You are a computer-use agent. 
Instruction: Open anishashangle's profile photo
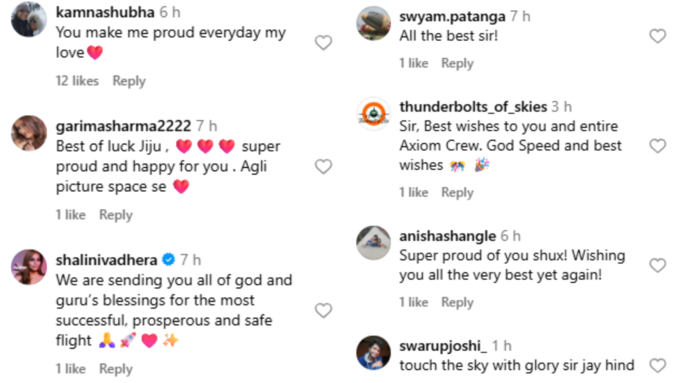coord(373,243)
